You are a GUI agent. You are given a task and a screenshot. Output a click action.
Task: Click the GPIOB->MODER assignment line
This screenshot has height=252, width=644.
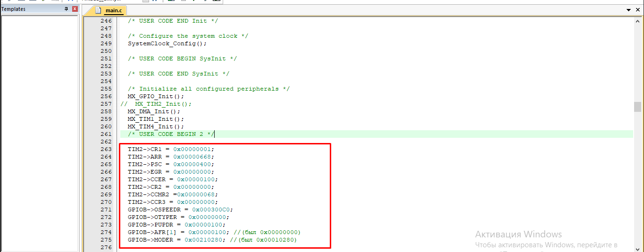click(179, 240)
